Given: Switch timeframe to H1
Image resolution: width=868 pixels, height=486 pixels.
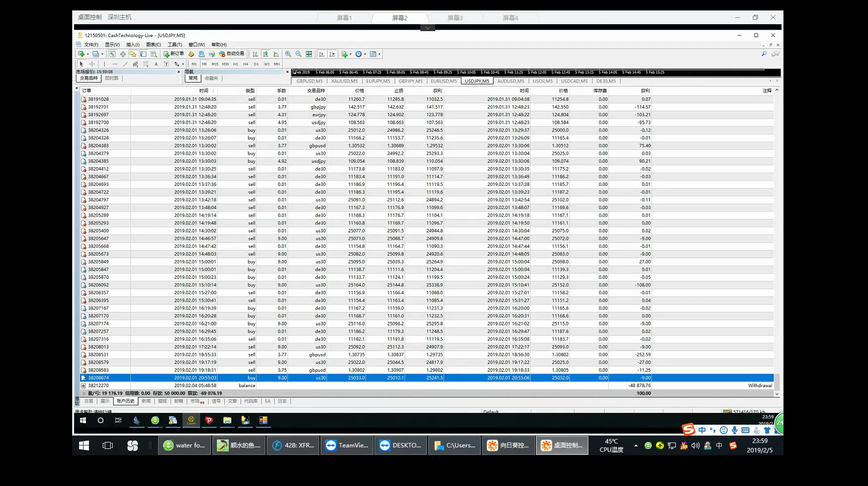Looking at the screenshot, I should 236,64.
